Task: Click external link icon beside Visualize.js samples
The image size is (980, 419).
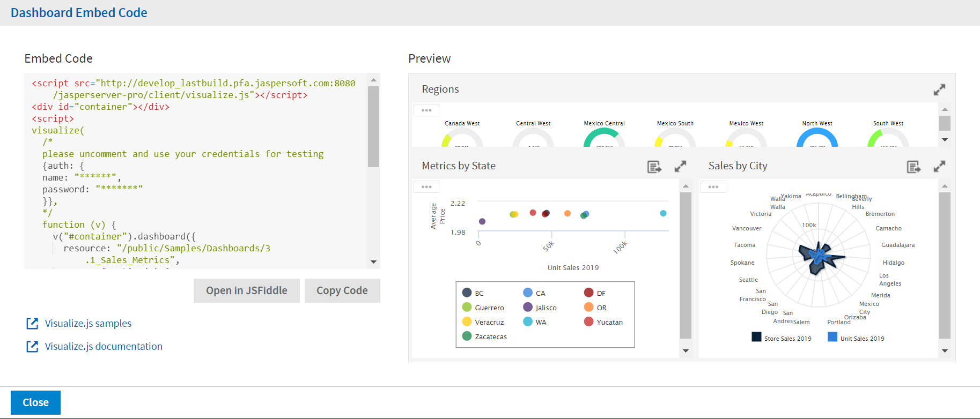Action: pos(32,323)
